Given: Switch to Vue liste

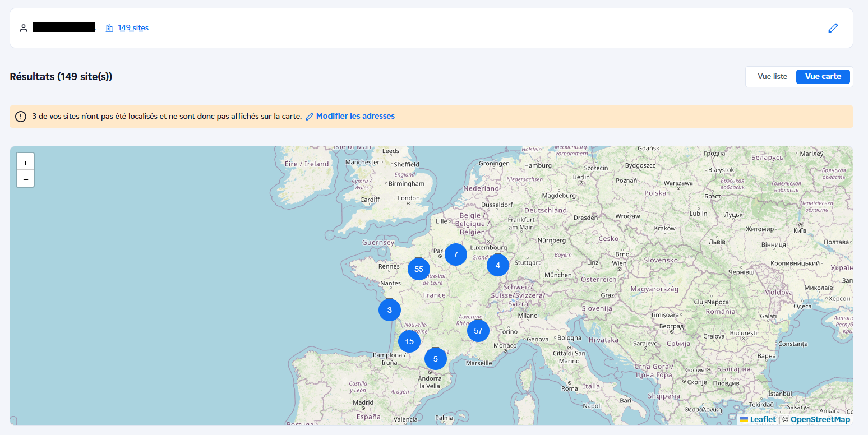Looking at the screenshot, I should tap(772, 77).
